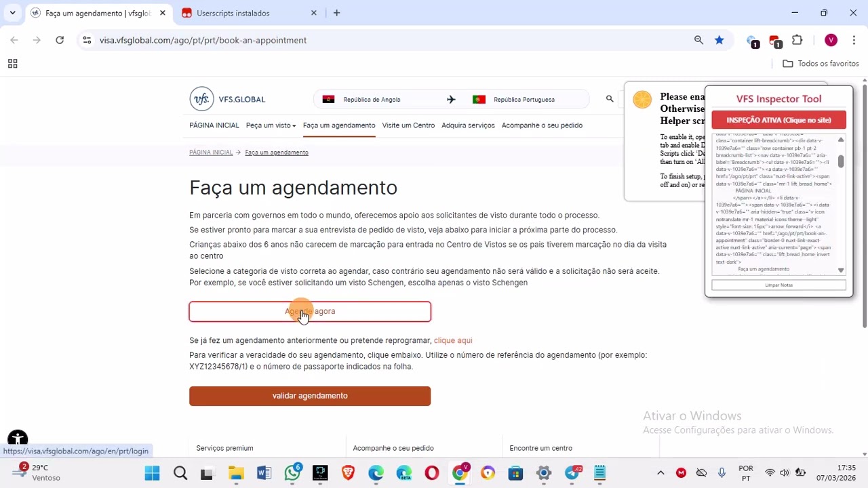
Task: Open the Chrome three-dot menu
Action: [x=853, y=40]
